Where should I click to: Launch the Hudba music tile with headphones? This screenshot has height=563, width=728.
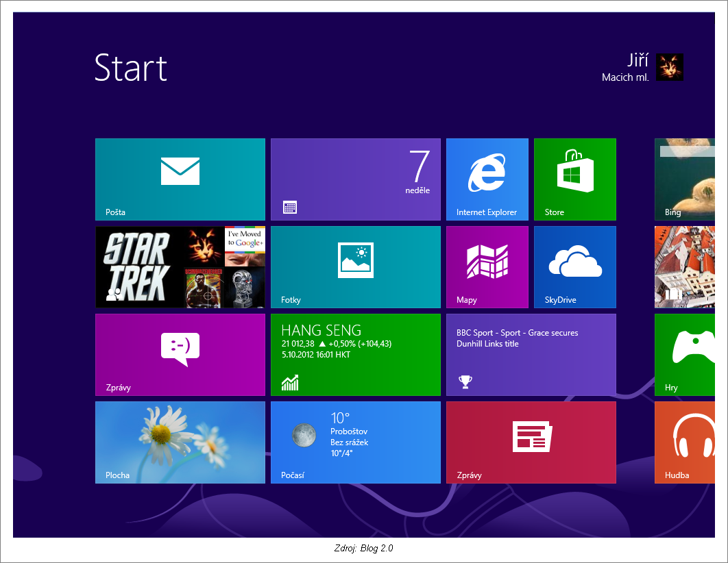tap(684, 442)
